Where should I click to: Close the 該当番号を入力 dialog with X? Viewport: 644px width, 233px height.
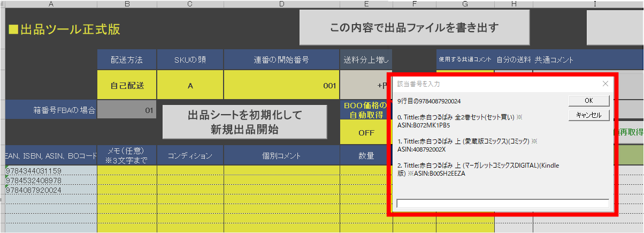pos(605,84)
